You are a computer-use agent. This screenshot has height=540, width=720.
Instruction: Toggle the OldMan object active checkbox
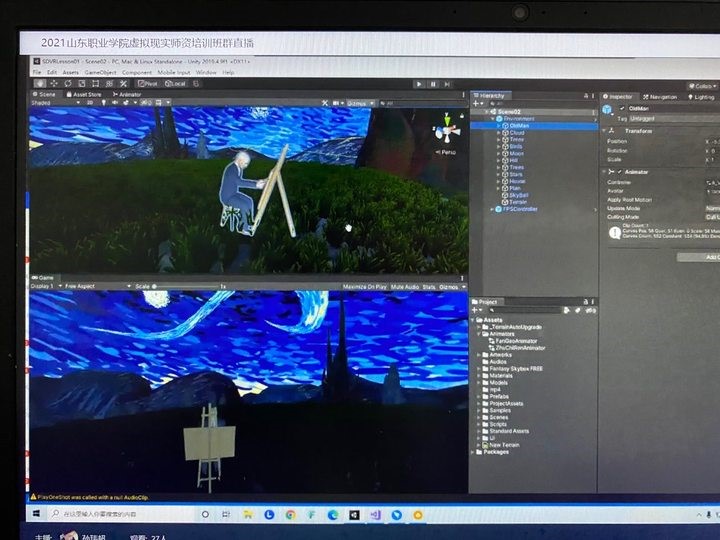coord(620,108)
